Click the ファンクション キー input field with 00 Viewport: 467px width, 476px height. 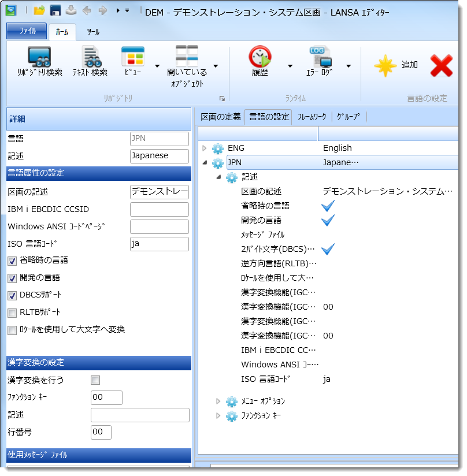[x=106, y=397]
